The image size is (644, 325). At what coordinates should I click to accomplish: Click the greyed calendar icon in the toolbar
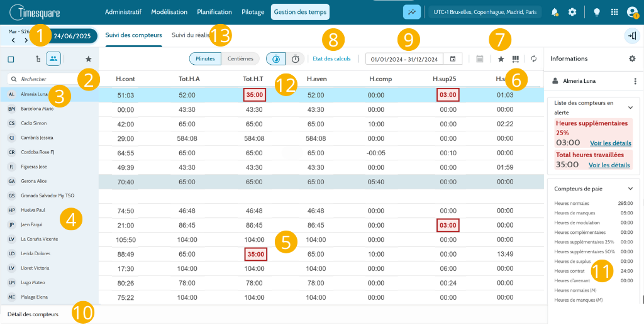pyautogui.click(x=479, y=58)
